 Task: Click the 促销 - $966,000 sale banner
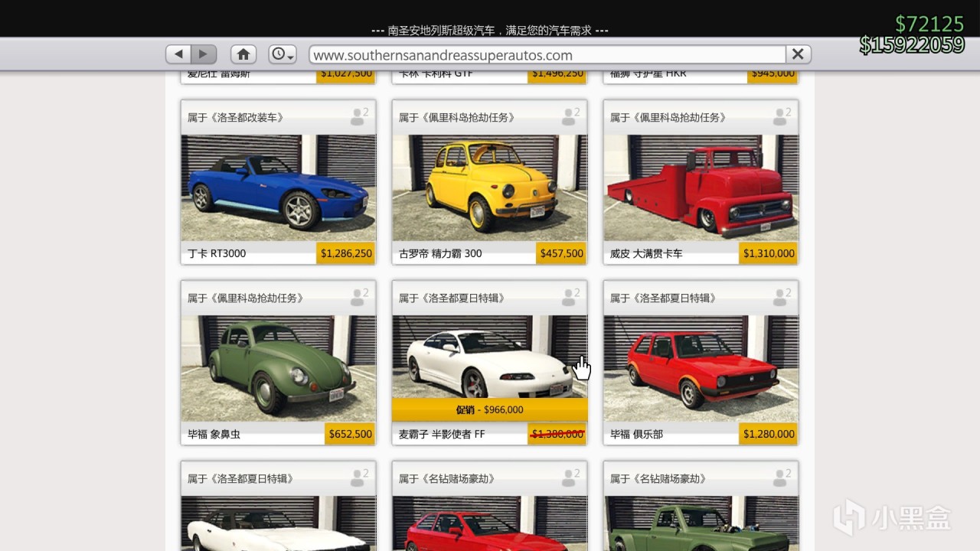[x=490, y=409]
